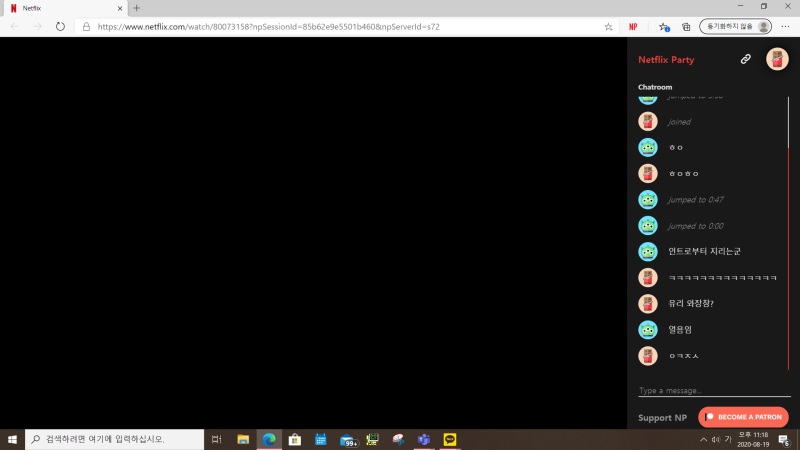Open a new browser tab
The height and width of the screenshot is (450, 800).
coord(136,8)
